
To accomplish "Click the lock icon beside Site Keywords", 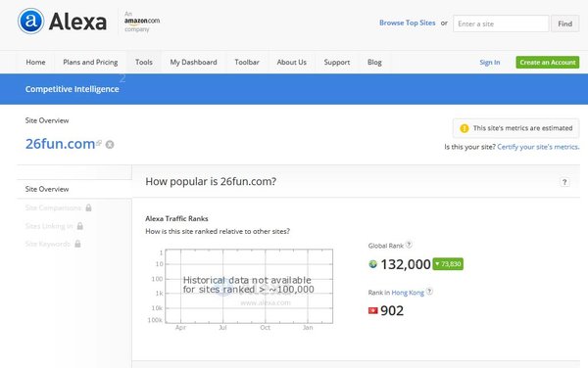I will click(77, 244).
